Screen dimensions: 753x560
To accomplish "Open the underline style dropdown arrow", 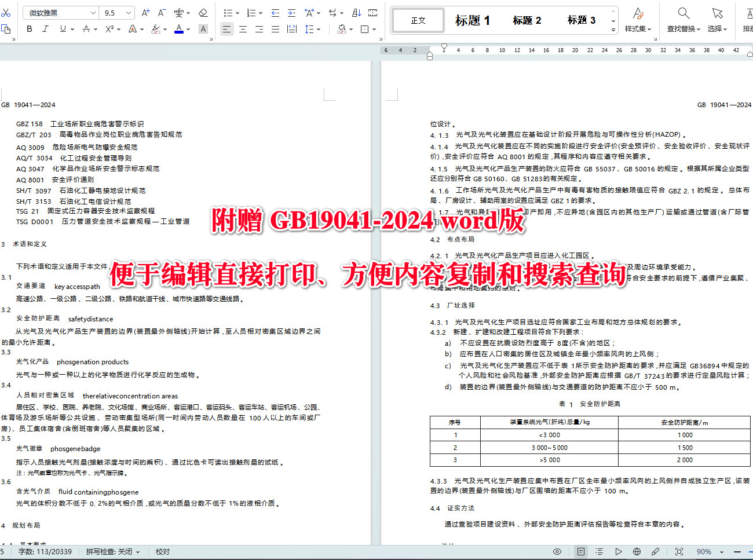I will 72,28.
